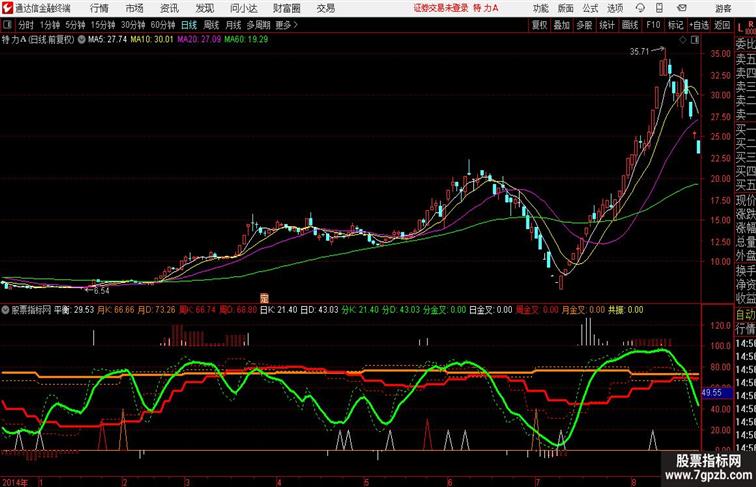Open main chart indicator dropdown next to 特力A
The height and width of the screenshot is (487, 756).
coord(81,40)
